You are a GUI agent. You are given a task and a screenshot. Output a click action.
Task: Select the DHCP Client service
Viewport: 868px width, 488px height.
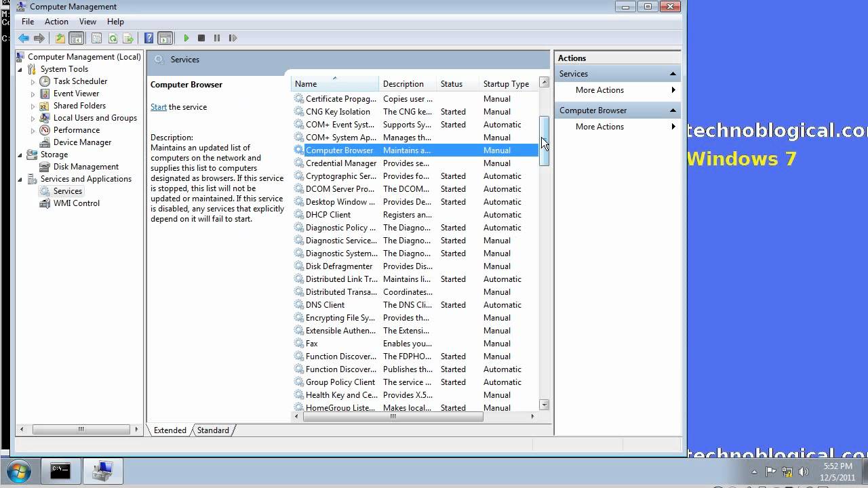pyautogui.click(x=415, y=215)
